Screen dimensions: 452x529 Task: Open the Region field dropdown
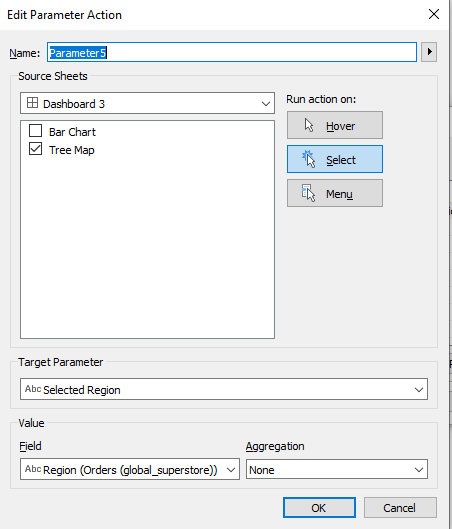(130, 469)
